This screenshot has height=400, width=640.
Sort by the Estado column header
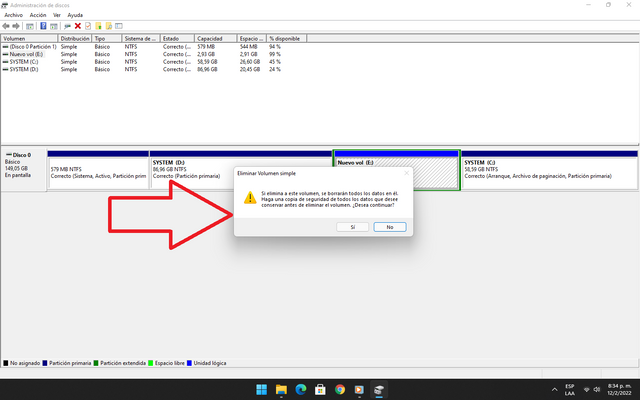[177, 38]
